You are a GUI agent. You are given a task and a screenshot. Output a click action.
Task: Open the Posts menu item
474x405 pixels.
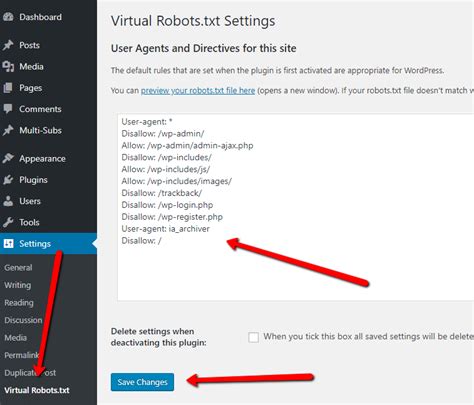tap(48, 45)
